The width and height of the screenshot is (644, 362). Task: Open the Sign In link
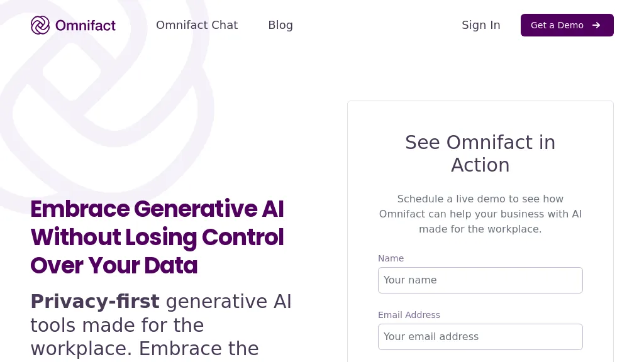click(x=481, y=25)
